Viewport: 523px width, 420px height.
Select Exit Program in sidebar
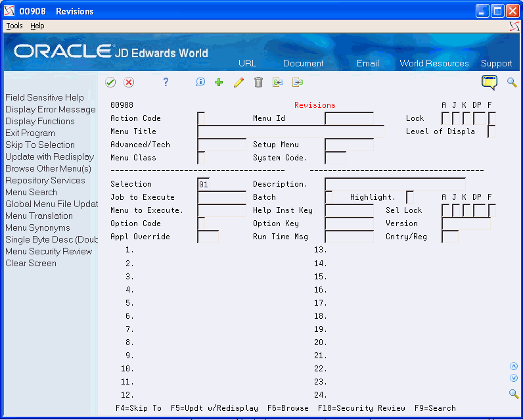pyautogui.click(x=30, y=133)
